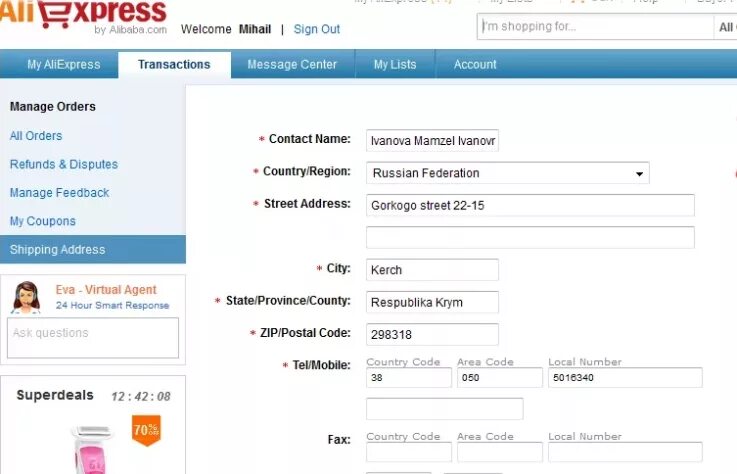737x474 pixels.
Task: Click the Manage Orders heading
Action: pos(53,107)
